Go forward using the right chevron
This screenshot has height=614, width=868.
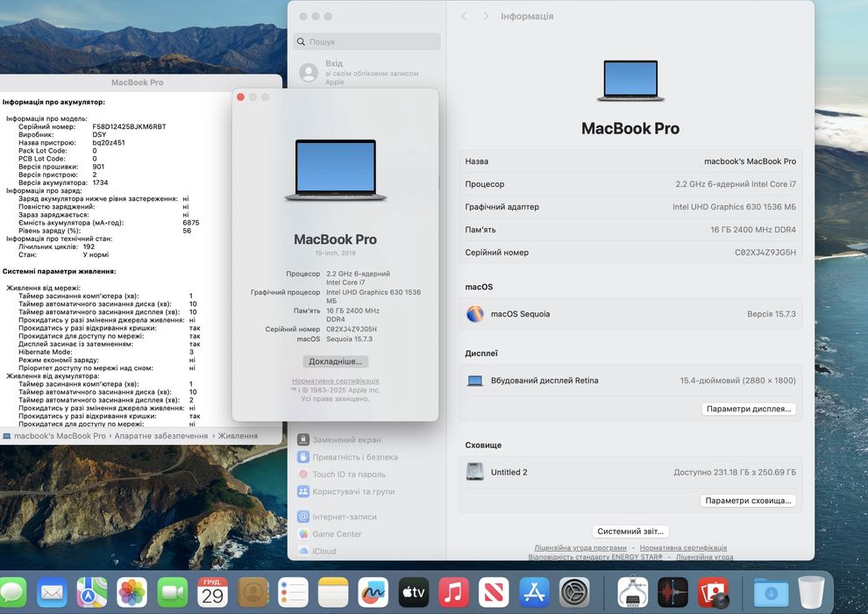[x=486, y=16]
